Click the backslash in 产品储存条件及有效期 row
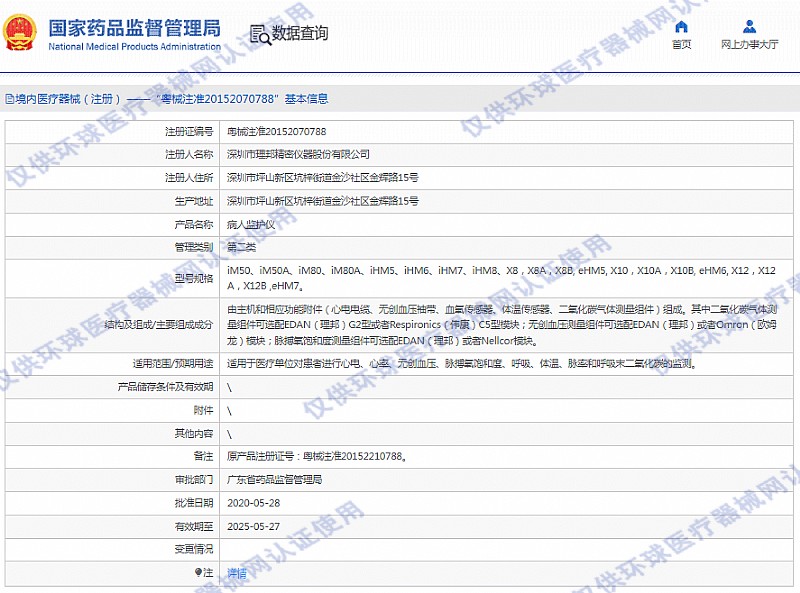 230,388
